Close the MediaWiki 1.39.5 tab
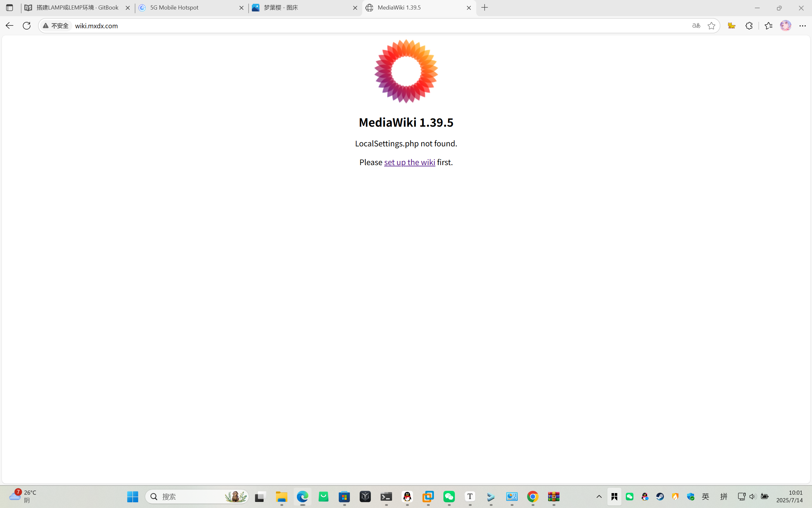The height and width of the screenshot is (508, 812). (x=469, y=8)
